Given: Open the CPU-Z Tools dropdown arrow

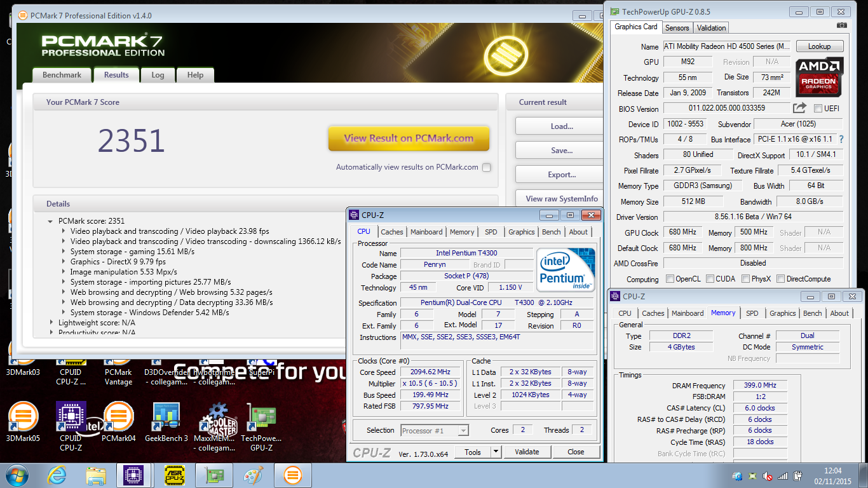Looking at the screenshot, I should (496, 452).
